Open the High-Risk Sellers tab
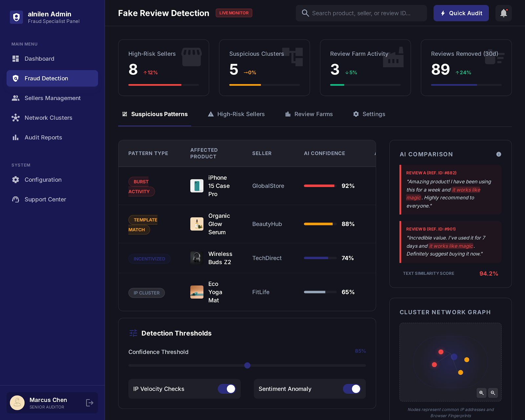Viewport: 525px width, 420px height. [x=241, y=114]
